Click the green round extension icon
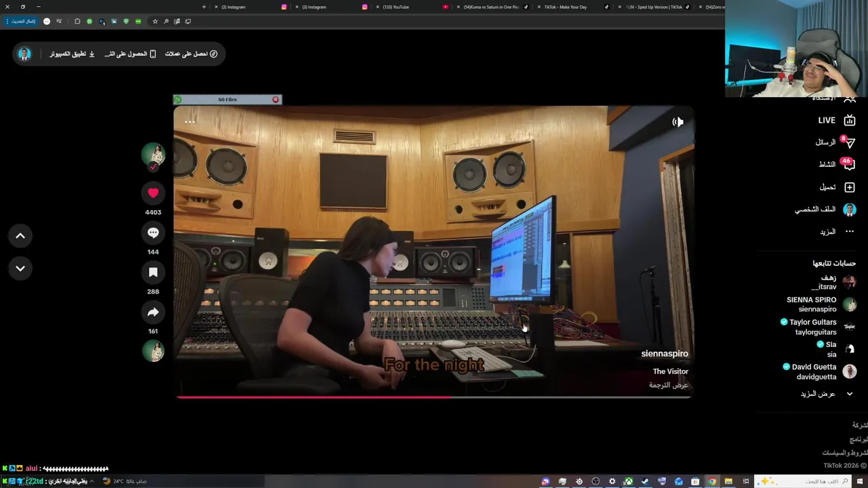Viewport: 868px width, 488px height. click(x=90, y=21)
